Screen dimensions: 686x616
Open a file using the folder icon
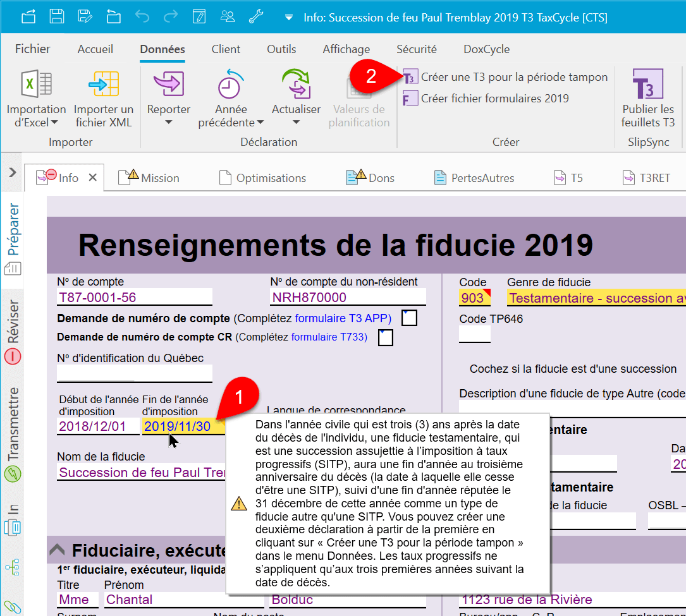point(113,16)
